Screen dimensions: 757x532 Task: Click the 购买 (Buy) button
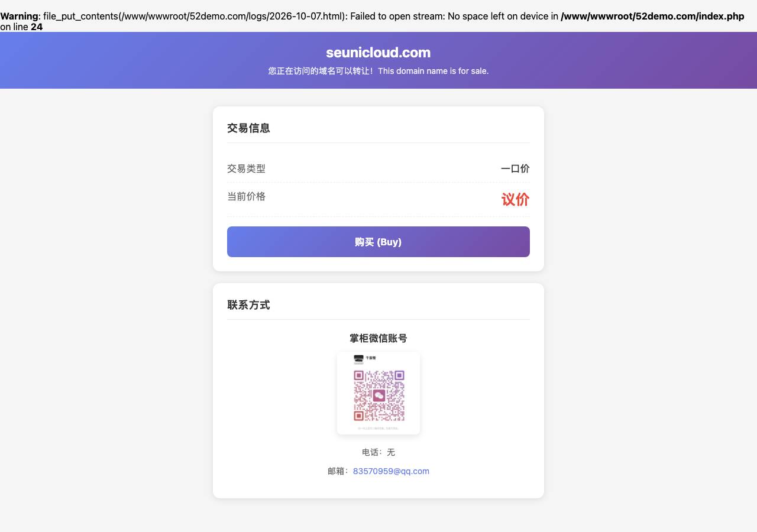[378, 242]
